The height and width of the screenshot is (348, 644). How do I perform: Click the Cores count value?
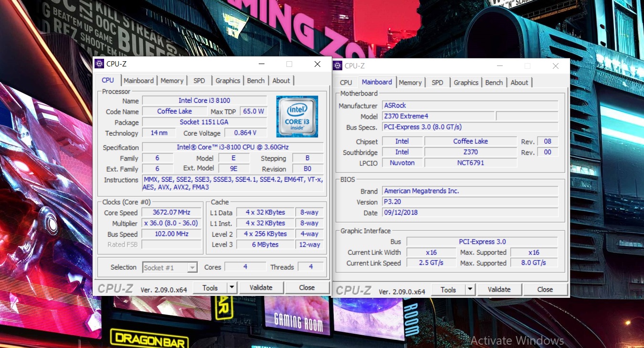245,267
